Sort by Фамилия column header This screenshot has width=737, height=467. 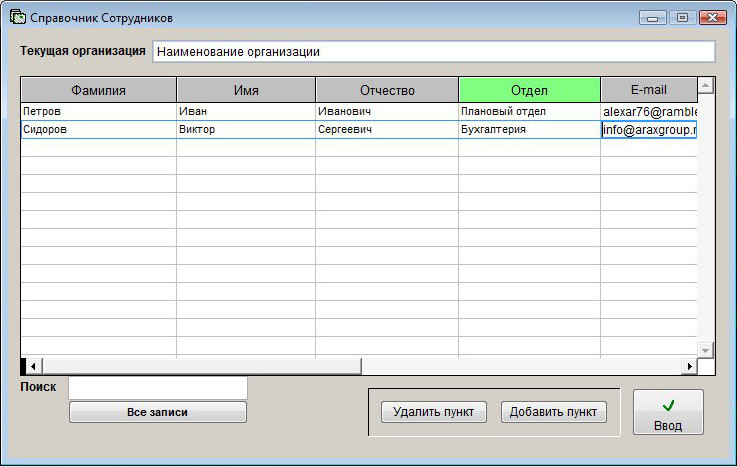99,90
